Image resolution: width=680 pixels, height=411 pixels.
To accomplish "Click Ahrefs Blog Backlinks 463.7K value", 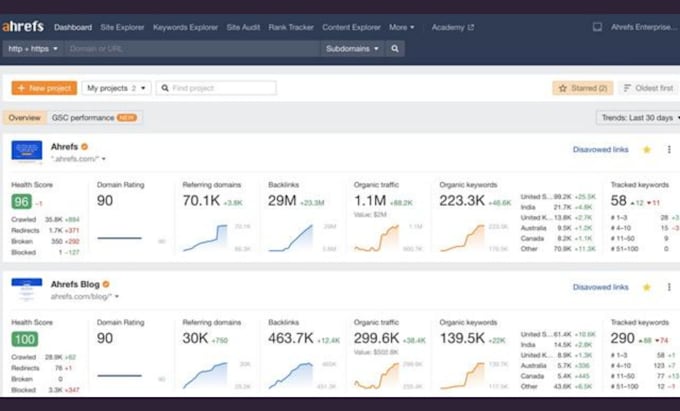I will coord(291,338).
